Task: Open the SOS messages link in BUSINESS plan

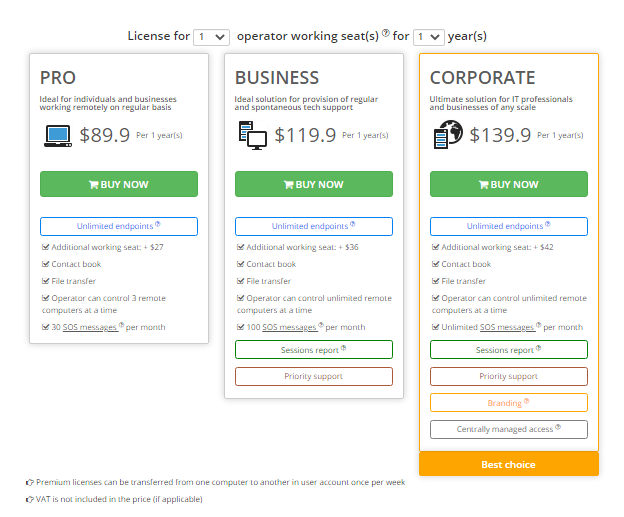Action: [290, 327]
